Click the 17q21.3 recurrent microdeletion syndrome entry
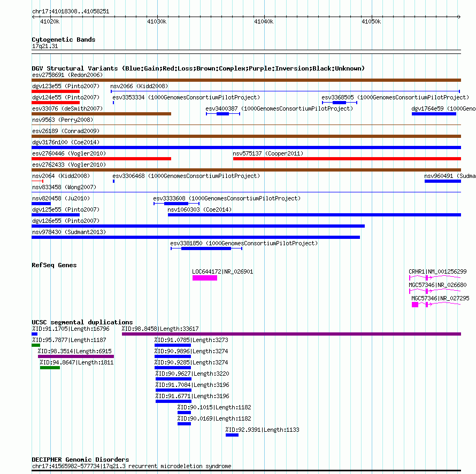 (x=132, y=466)
